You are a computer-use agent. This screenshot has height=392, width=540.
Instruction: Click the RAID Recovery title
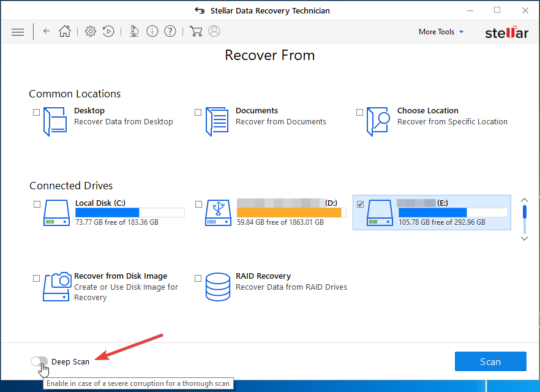pos(263,276)
